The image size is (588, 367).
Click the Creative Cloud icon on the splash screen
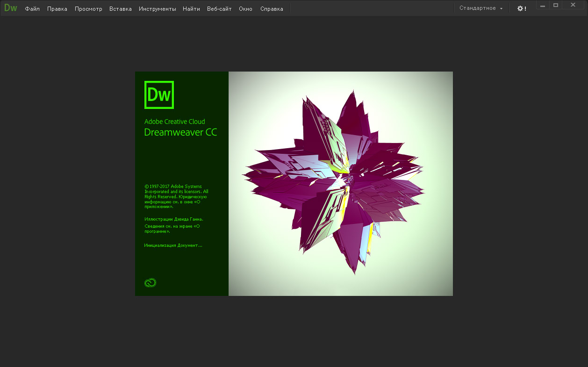pos(150,282)
